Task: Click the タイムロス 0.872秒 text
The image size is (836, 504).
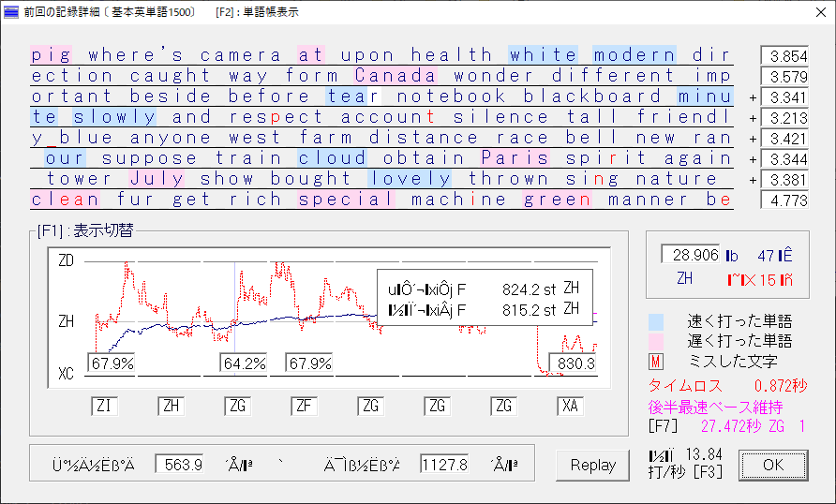Action: pyautogui.click(x=728, y=386)
